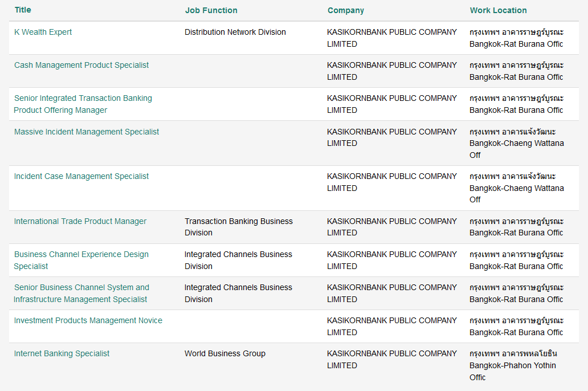Image resolution: width=588 pixels, height=391 pixels.
Task: Select Rat Burana location in K Wealth Expert row
Action: (x=516, y=38)
